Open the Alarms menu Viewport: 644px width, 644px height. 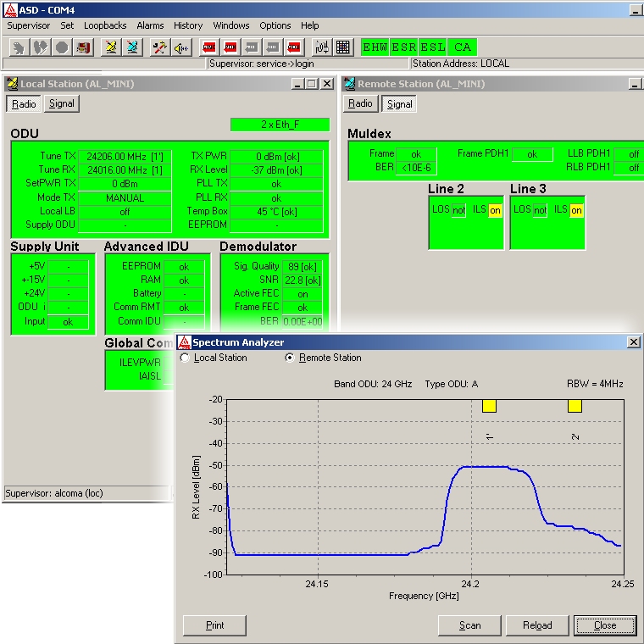coord(150,25)
